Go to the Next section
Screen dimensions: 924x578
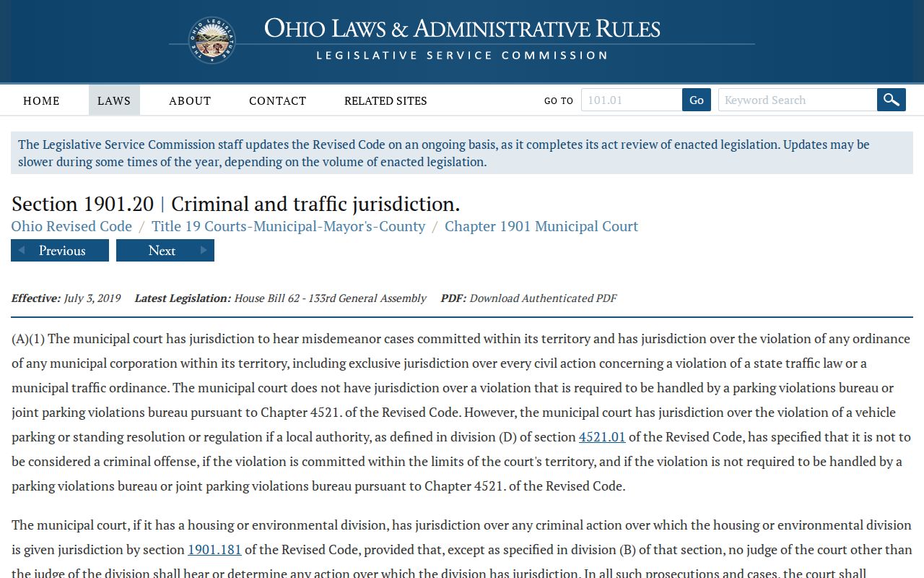[x=165, y=251]
